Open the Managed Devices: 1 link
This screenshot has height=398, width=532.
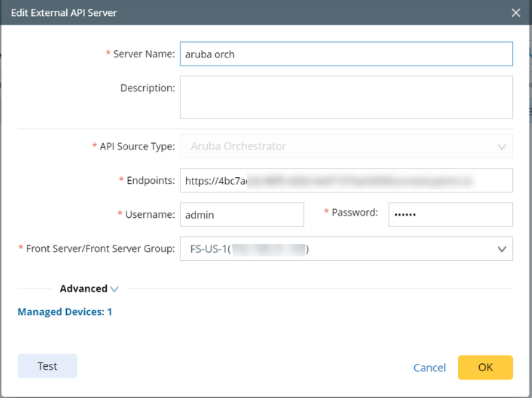coord(65,312)
